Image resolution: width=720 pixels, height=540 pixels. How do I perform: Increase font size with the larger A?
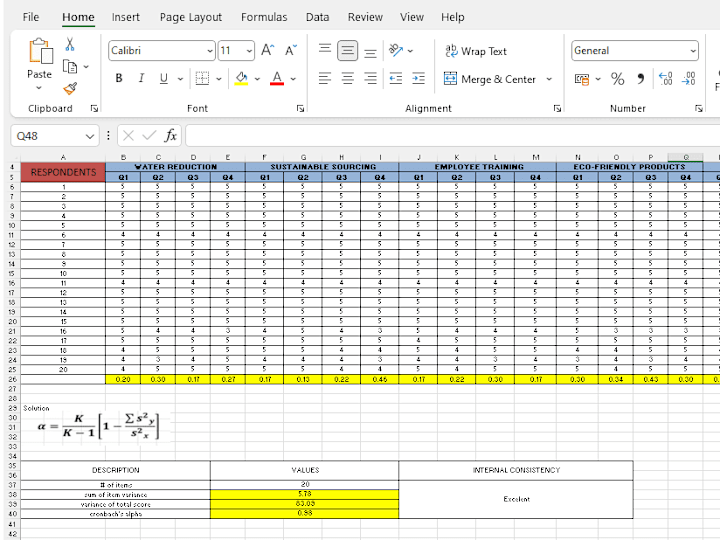point(268,50)
